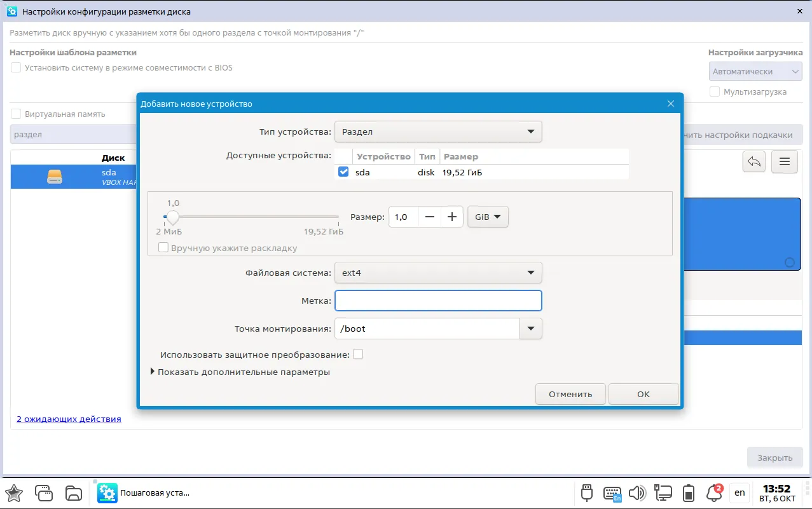Open the 'Файловая система' ext4 dropdown
This screenshot has height=509, width=812.
[438, 273]
